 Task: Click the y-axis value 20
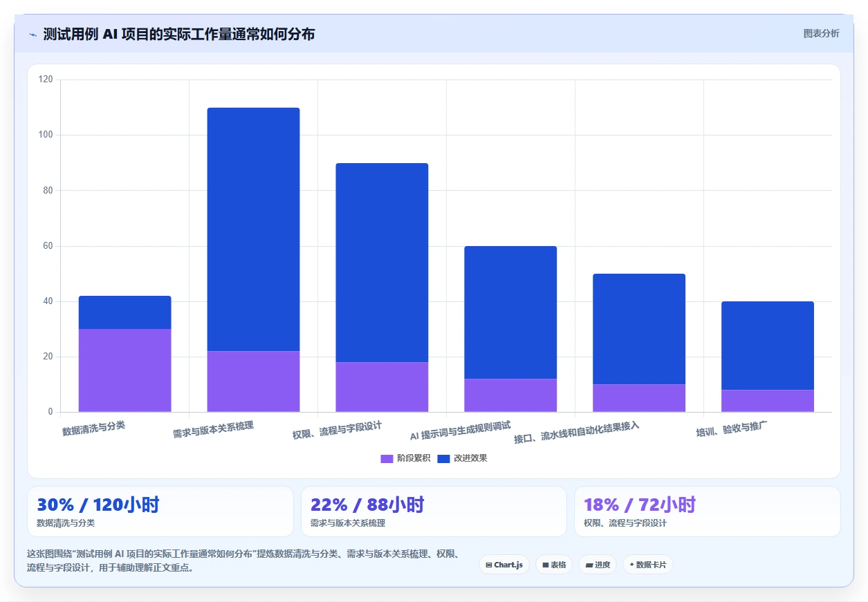pos(48,357)
